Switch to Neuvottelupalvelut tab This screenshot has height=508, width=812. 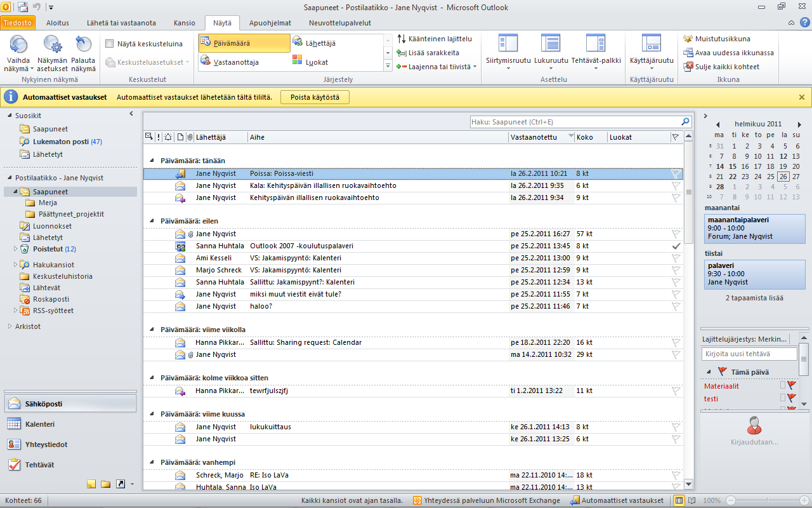tap(339, 23)
